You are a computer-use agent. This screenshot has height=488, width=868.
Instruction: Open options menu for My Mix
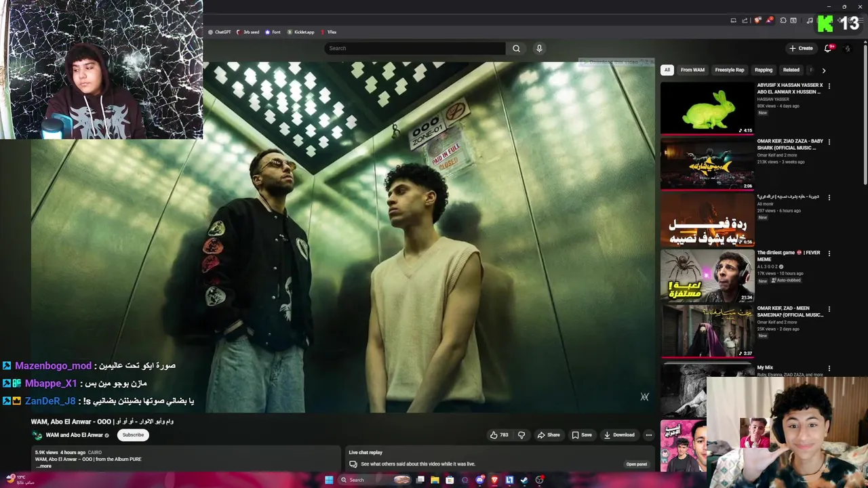pos(829,368)
